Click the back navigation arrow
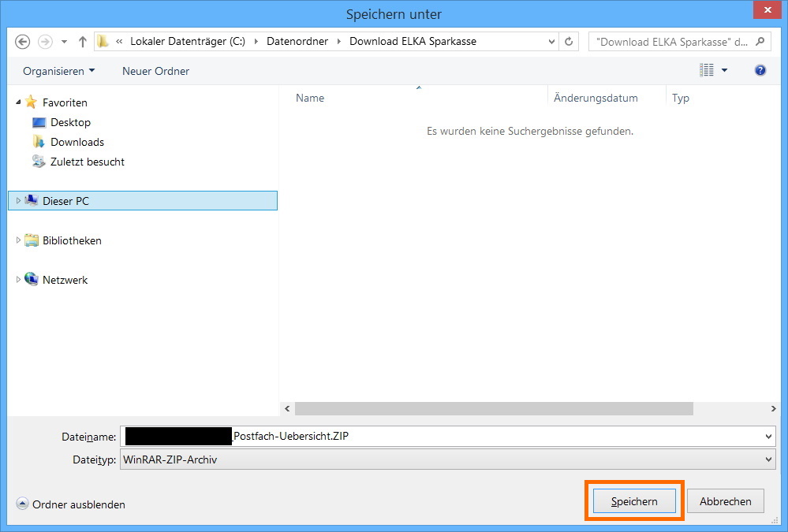 (x=22, y=42)
